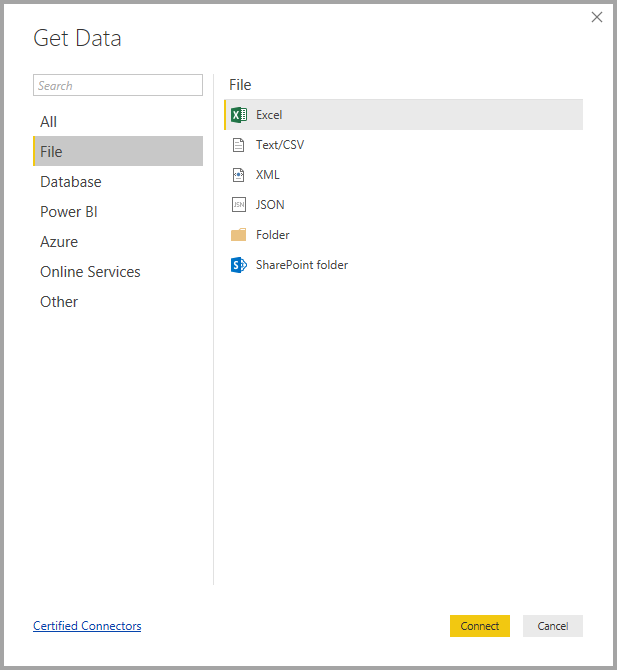The image size is (617, 670).
Task: Click the XML file icon
Action: pos(238,175)
